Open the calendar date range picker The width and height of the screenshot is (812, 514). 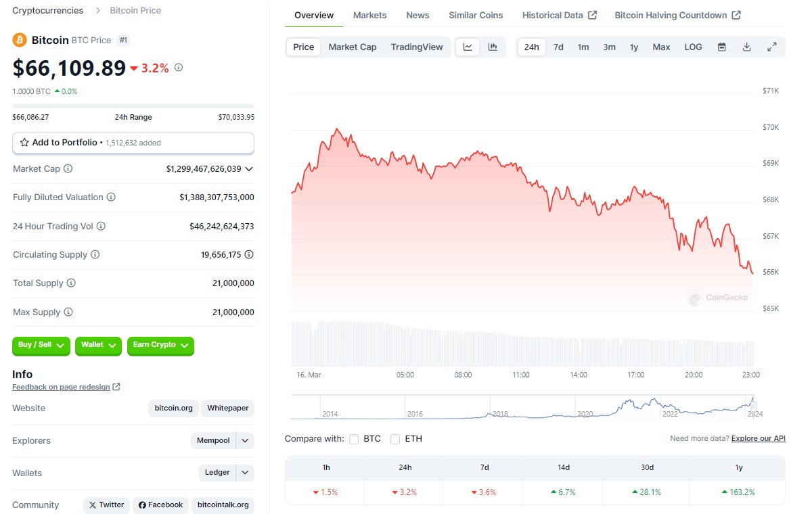click(x=722, y=47)
